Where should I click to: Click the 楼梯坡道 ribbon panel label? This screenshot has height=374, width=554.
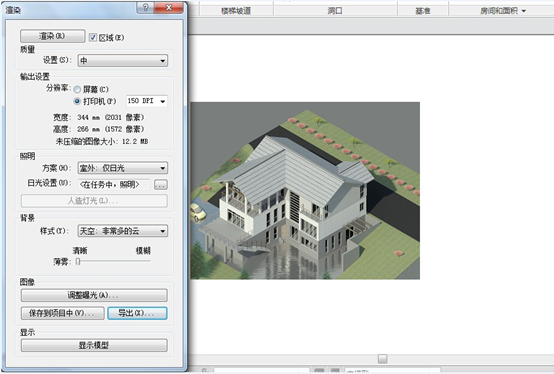click(x=236, y=11)
